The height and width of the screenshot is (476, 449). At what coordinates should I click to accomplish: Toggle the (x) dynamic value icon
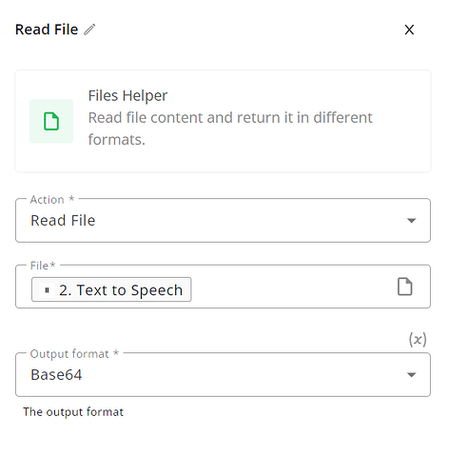point(418,340)
